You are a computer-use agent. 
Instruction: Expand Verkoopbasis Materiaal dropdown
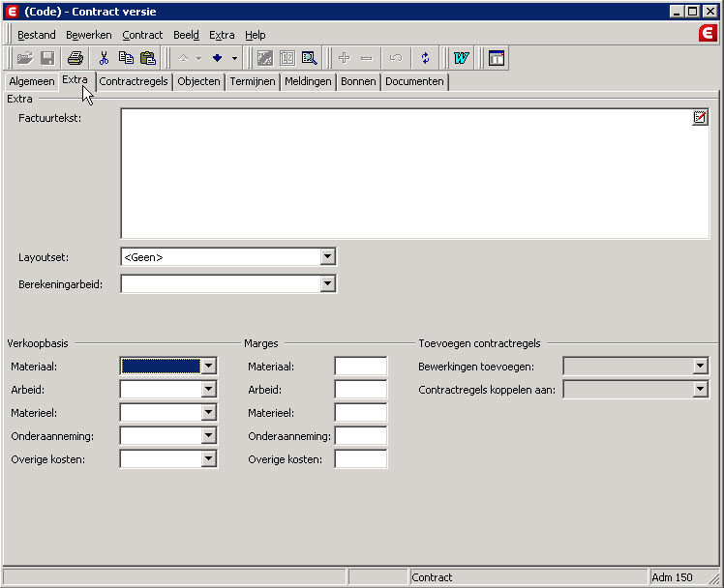click(x=209, y=367)
